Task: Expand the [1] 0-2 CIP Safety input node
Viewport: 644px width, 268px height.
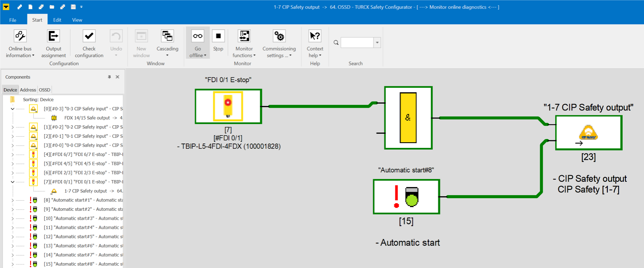Action: [12, 127]
